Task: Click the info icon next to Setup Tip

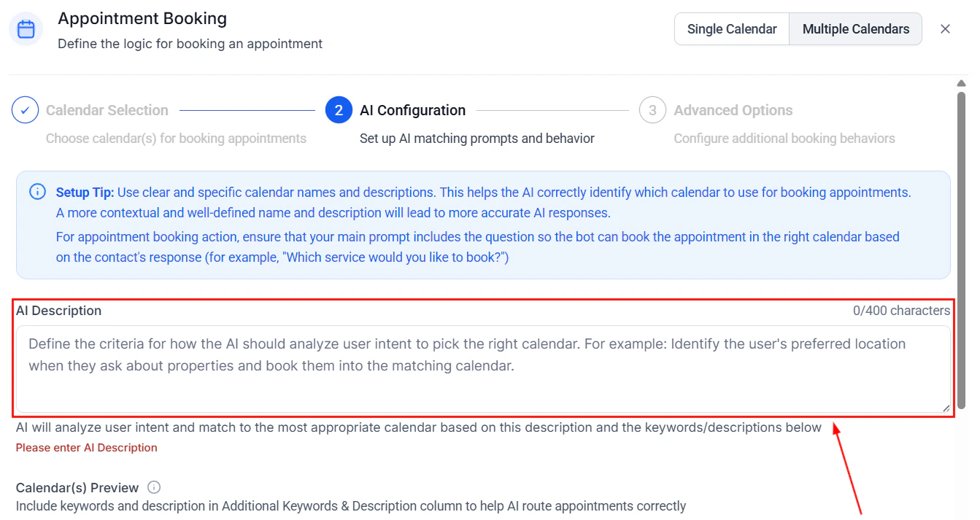Action: (x=37, y=191)
